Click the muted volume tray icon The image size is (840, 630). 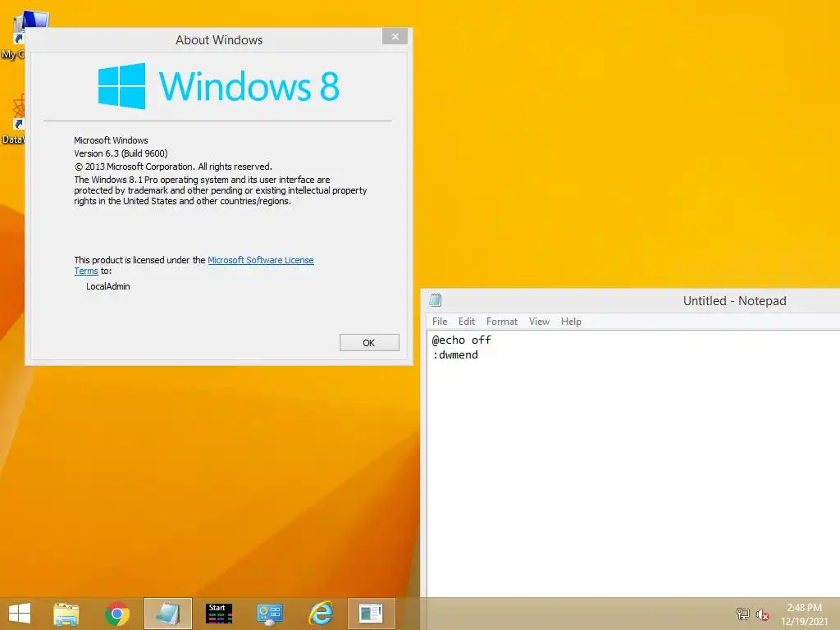(x=762, y=614)
